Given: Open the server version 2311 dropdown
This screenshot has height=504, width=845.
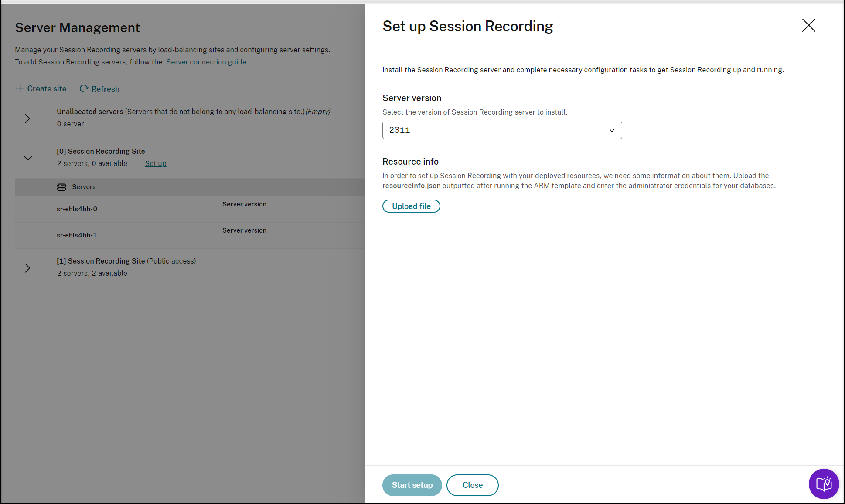Looking at the screenshot, I should pos(501,130).
